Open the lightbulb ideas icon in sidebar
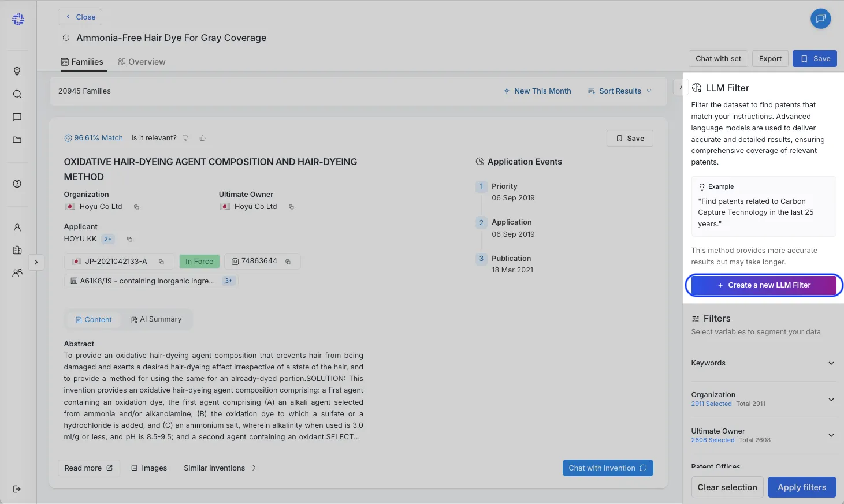This screenshot has width=844, height=504. point(17,71)
